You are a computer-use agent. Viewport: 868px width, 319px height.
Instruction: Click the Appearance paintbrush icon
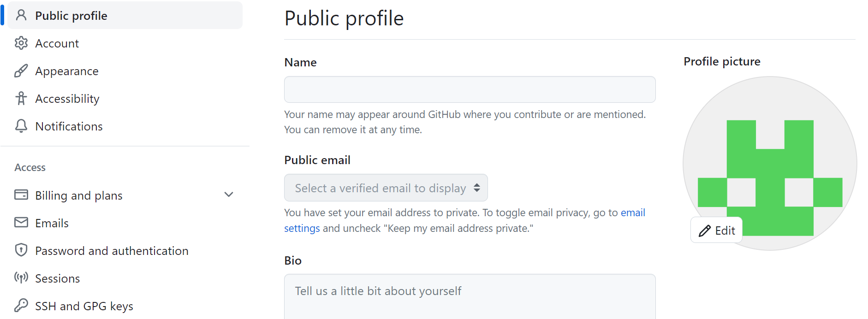[21, 71]
